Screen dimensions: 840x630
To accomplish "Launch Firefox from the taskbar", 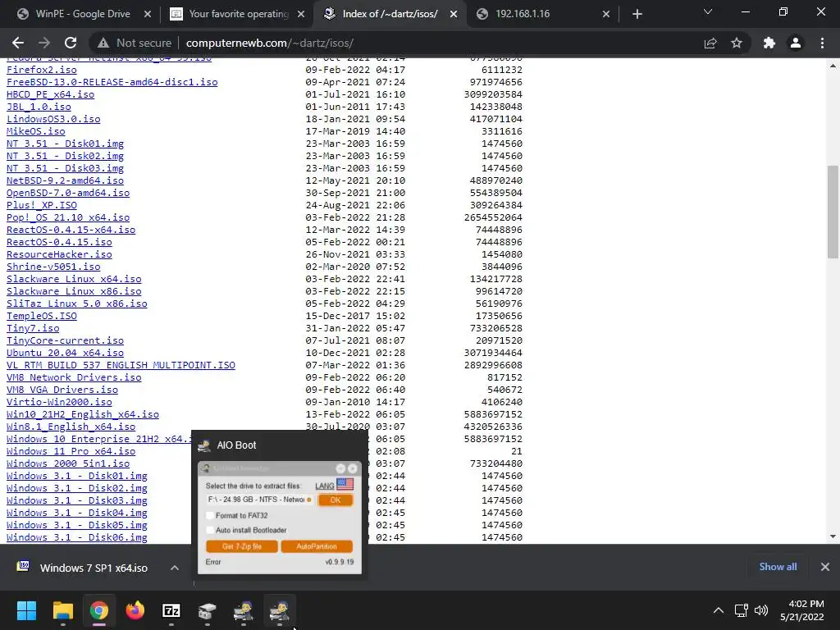I will coord(135,610).
